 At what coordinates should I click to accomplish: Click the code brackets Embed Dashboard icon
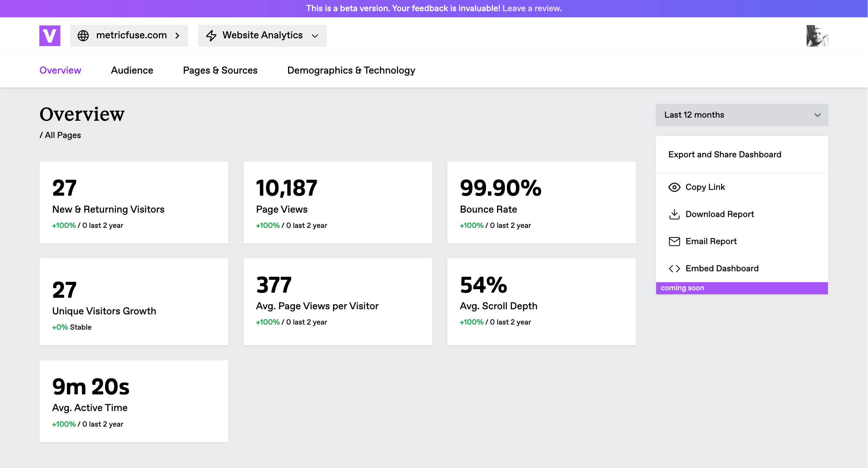coord(674,269)
